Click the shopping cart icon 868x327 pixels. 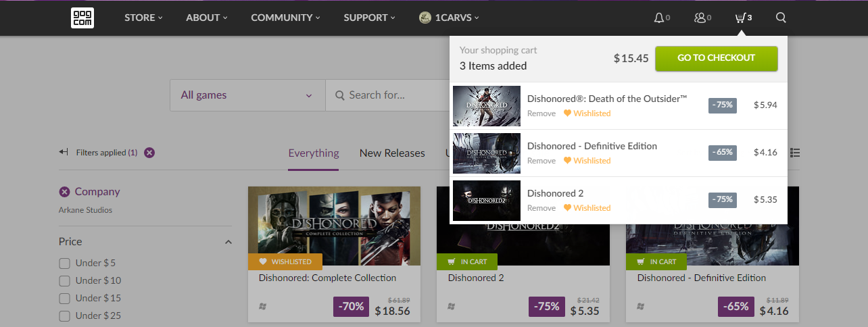(740, 18)
